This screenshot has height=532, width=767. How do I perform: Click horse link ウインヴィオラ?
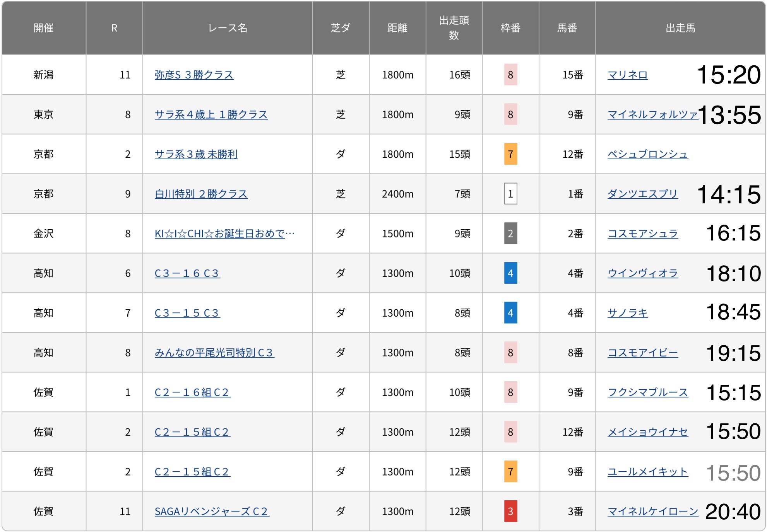(x=642, y=273)
